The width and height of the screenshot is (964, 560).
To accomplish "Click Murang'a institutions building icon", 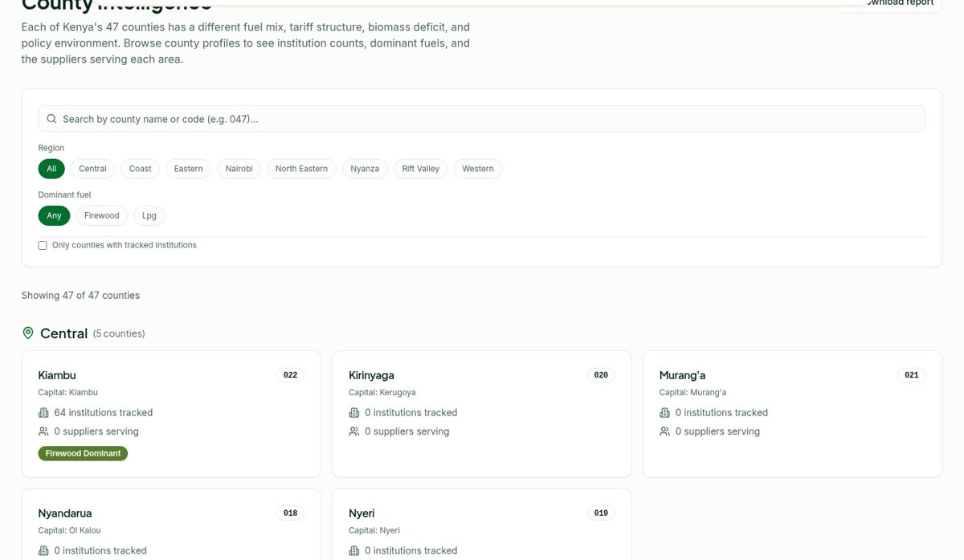I will click(664, 412).
